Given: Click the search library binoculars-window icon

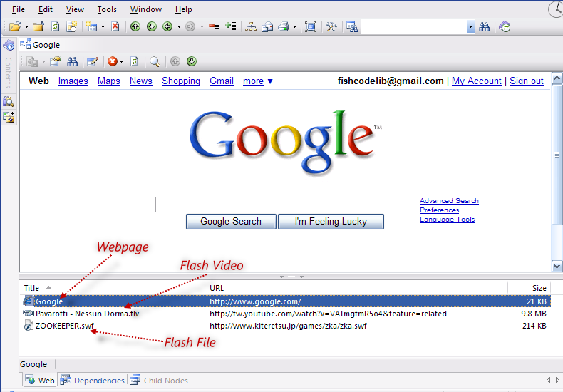Looking at the screenshot, I should point(352,26).
